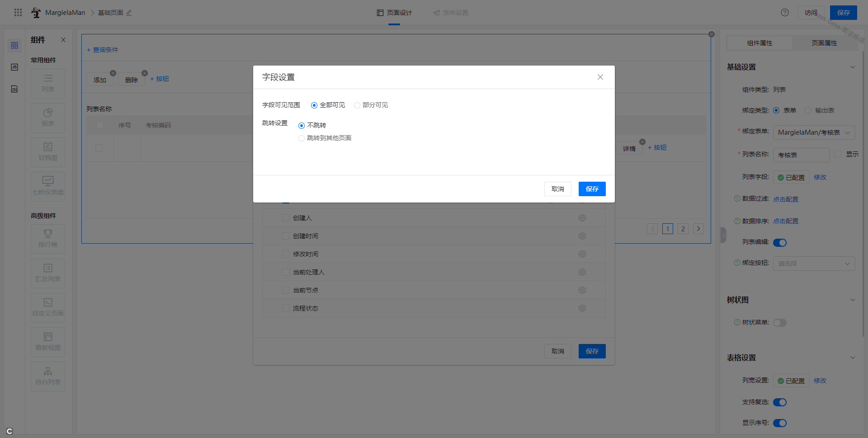Switch to 组件属性 tab
Viewport: 868px width, 438px height.
click(759, 43)
